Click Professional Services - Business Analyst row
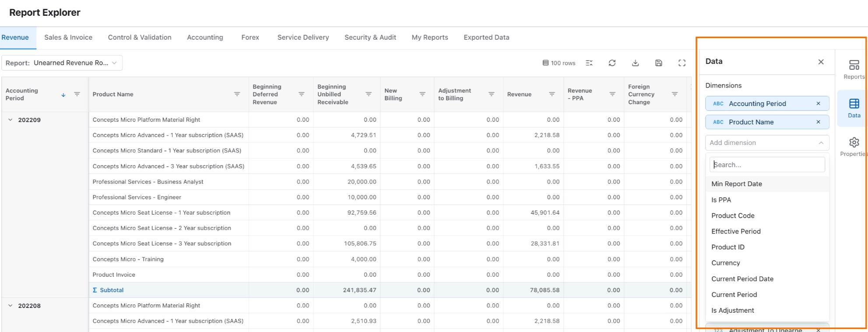 click(148, 182)
